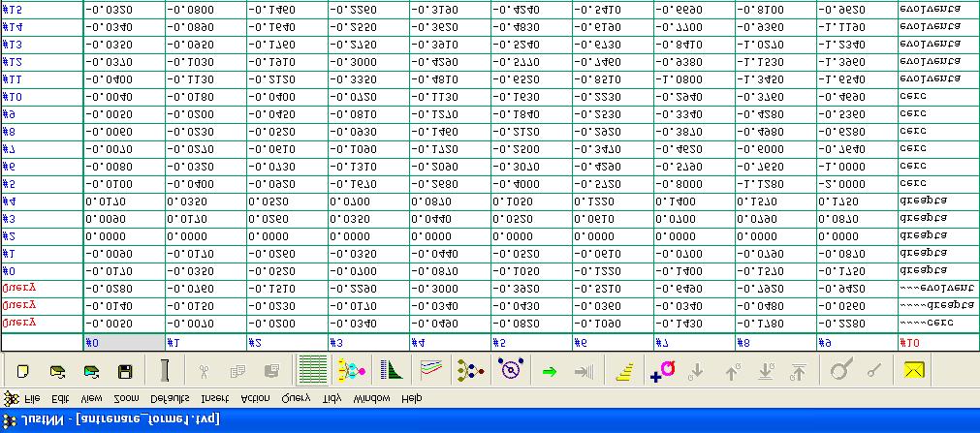980x433 pixels.
Task: Open the Query menu
Action: (x=296, y=398)
